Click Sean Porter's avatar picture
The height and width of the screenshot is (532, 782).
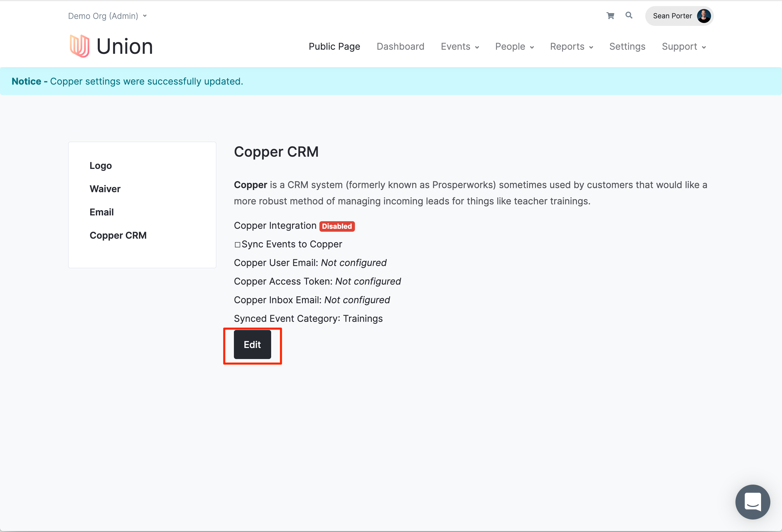point(704,16)
